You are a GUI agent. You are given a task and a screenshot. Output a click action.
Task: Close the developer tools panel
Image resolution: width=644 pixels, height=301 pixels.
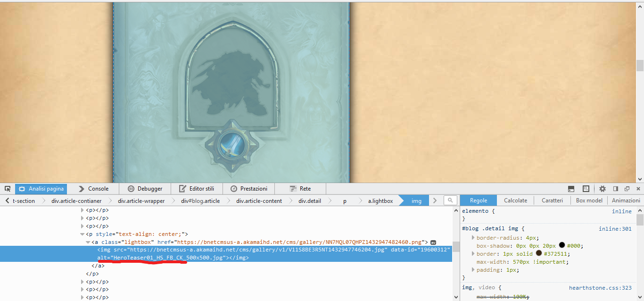638,189
